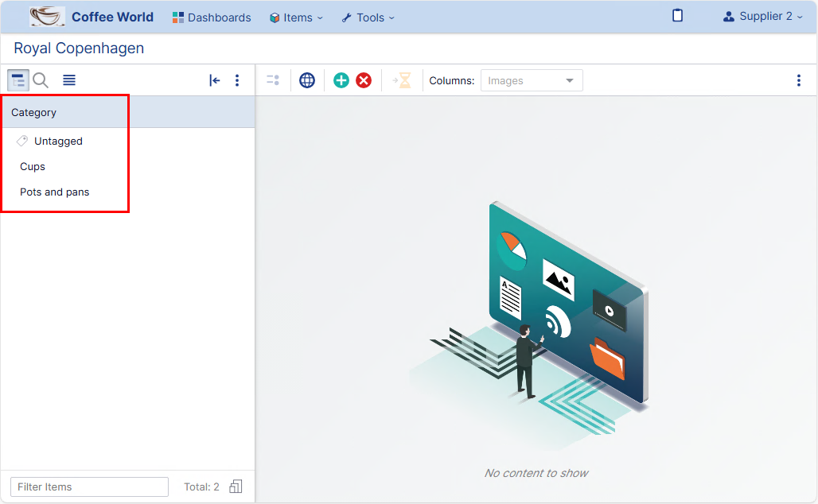Click the Category column header
The height and width of the screenshot is (504, 818).
[x=128, y=112]
